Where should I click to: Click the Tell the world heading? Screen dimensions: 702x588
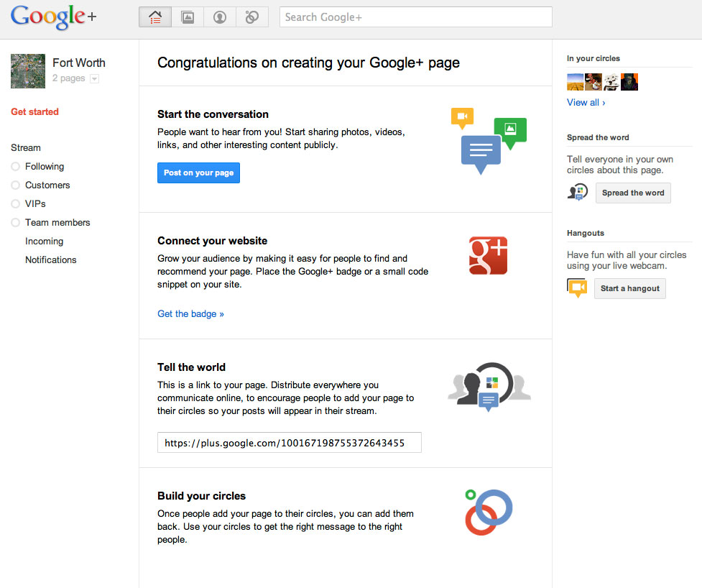tap(192, 367)
